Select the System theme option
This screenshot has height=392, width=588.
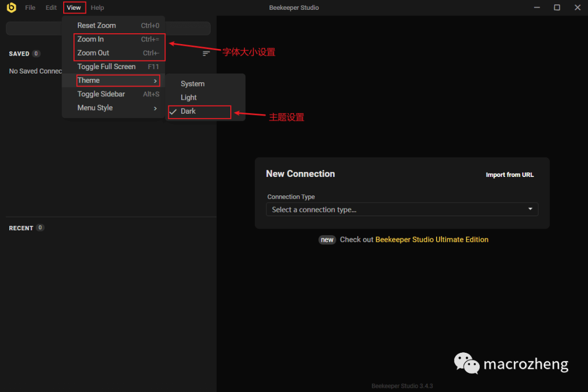tap(205, 84)
